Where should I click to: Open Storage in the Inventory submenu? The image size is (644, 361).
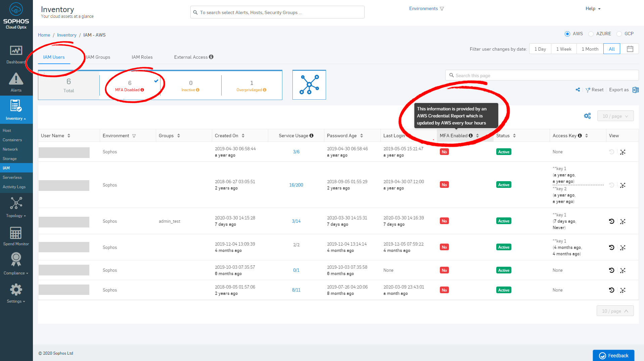coord(10,159)
